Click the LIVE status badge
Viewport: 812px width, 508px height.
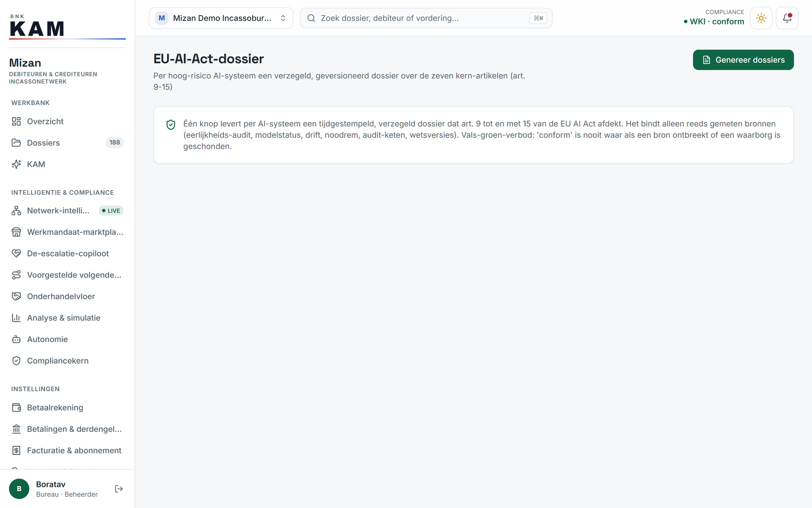pos(111,211)
